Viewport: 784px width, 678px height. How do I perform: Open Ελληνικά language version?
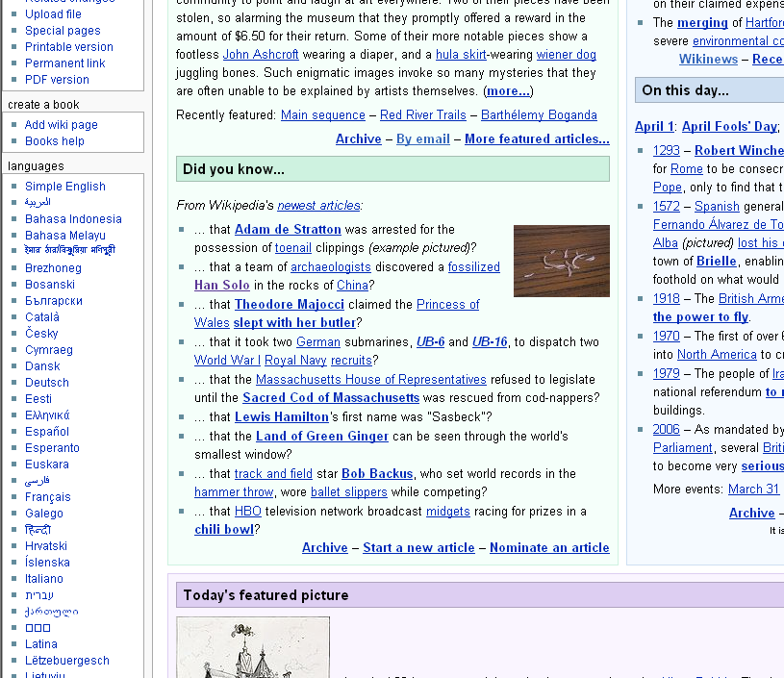(47, 415)
